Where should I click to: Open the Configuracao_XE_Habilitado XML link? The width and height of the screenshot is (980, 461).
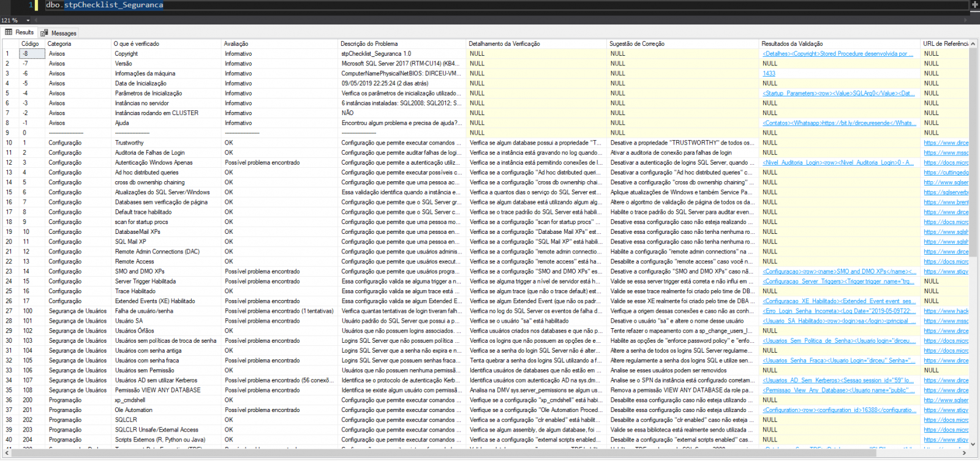pos(839,301)
